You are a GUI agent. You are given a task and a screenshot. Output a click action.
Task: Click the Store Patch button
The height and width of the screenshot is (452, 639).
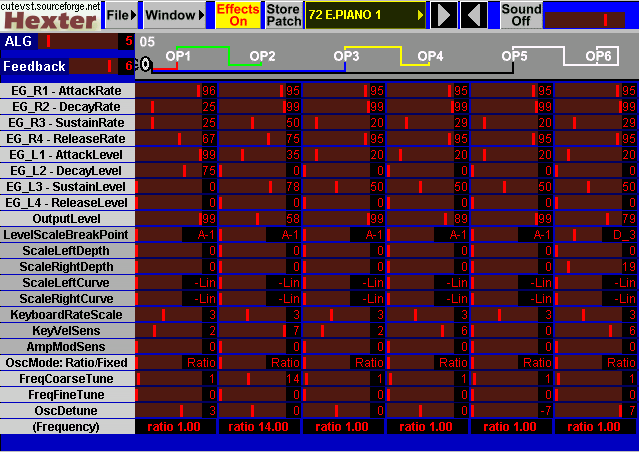284,15
